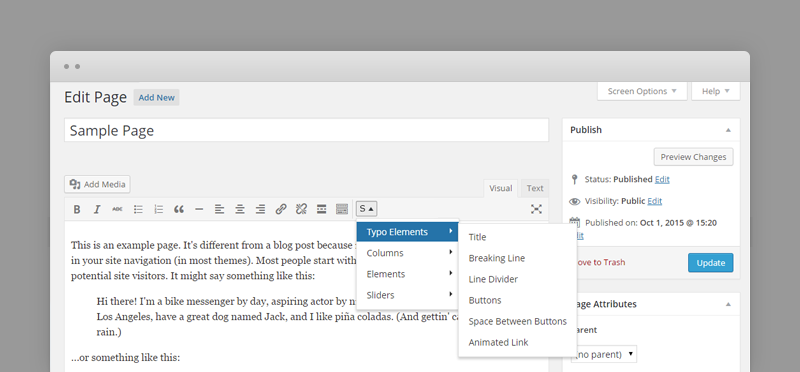
Task: Collapse the Page Attributes panel
Action: [728, 304]
